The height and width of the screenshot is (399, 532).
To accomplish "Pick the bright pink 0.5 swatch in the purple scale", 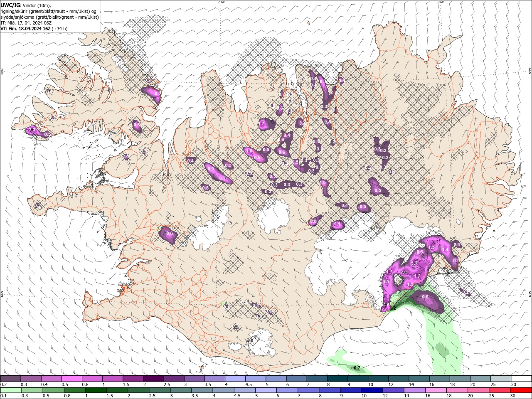I will pyautogui.click(x=71, y=378).
